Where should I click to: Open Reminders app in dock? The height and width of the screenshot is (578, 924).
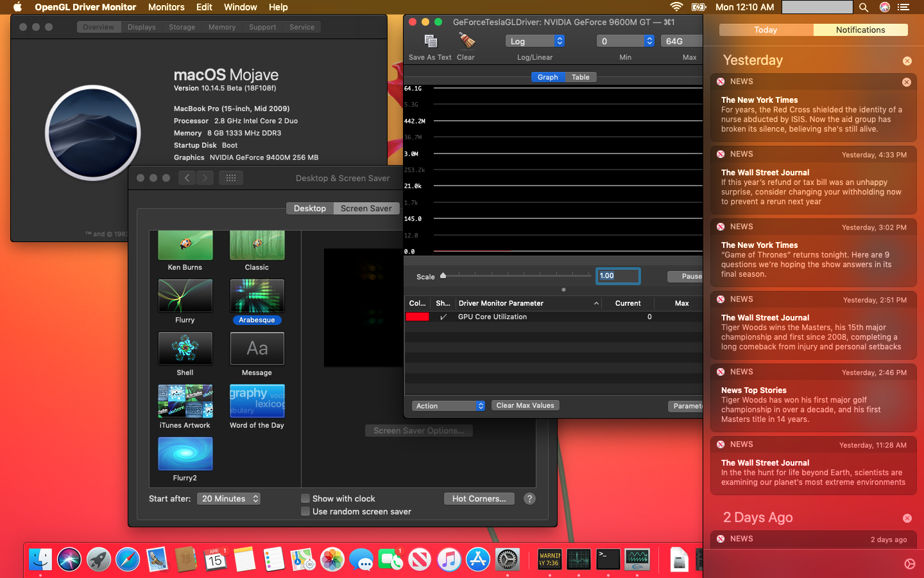pyautogui.click(x=274, y=559)
